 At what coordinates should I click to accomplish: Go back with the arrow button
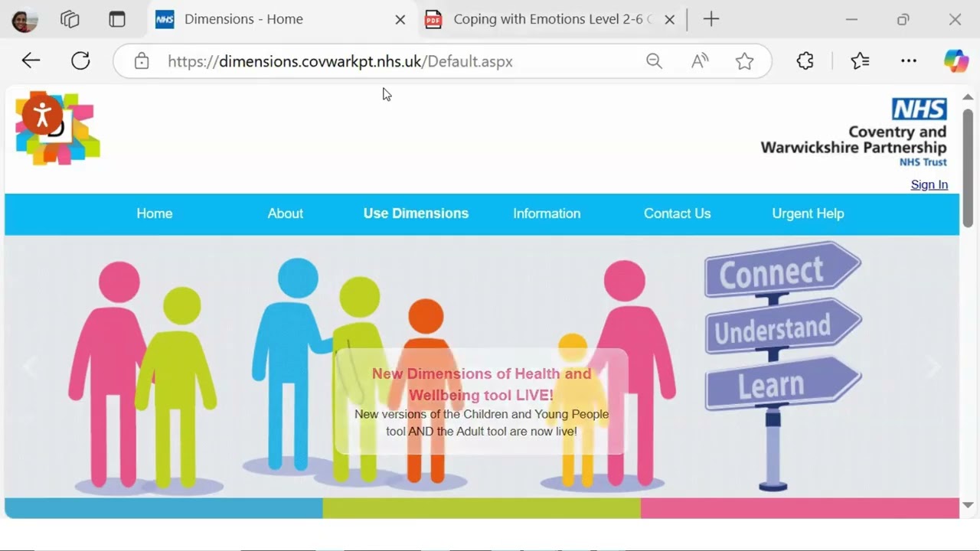coord(31,61)
